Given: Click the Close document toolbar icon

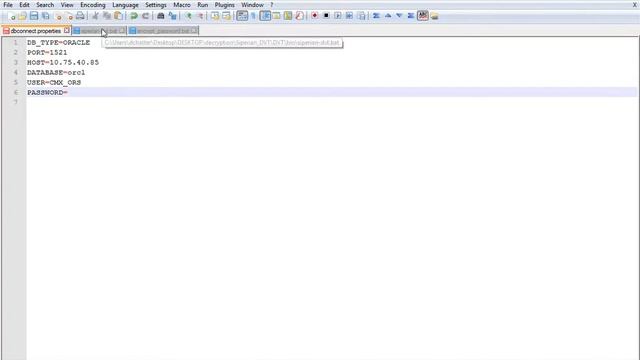Looking at the screenshot, I should [x=58, y=16].
